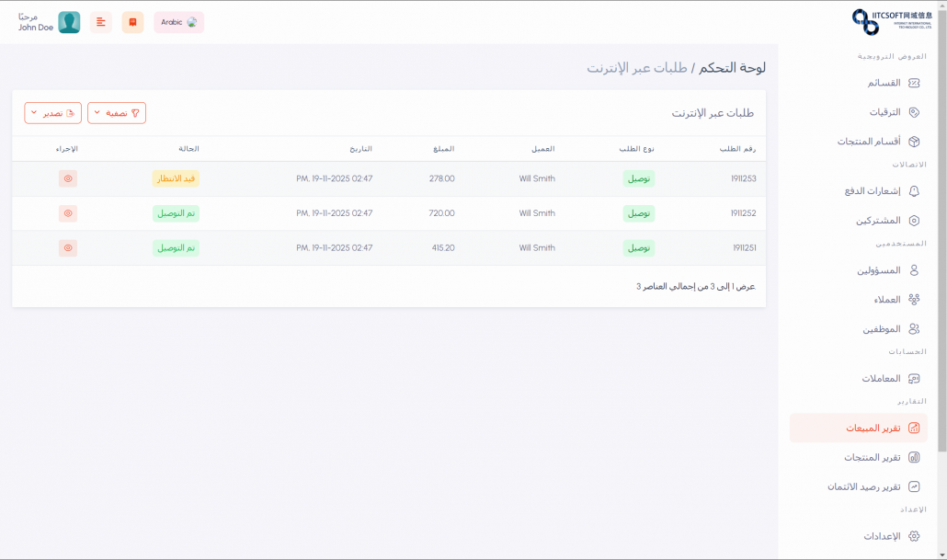Click the orange bookmark icon in the header

(133, 22)
